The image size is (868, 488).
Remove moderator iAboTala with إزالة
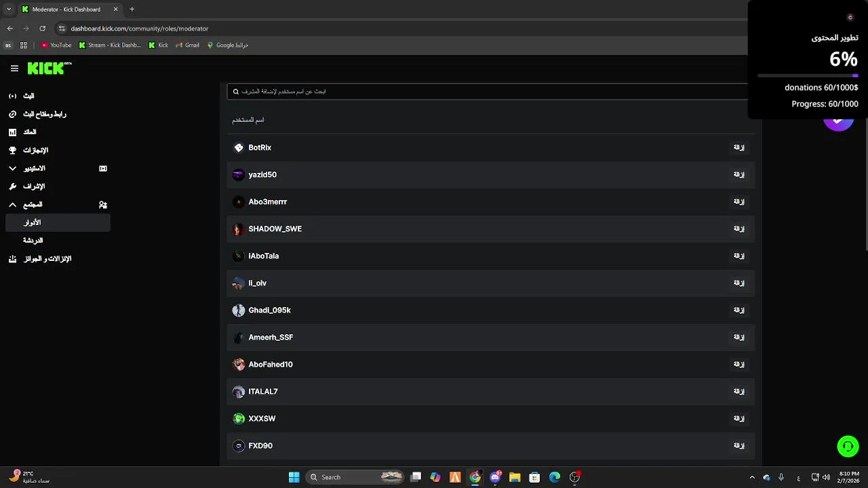(739, 256)
